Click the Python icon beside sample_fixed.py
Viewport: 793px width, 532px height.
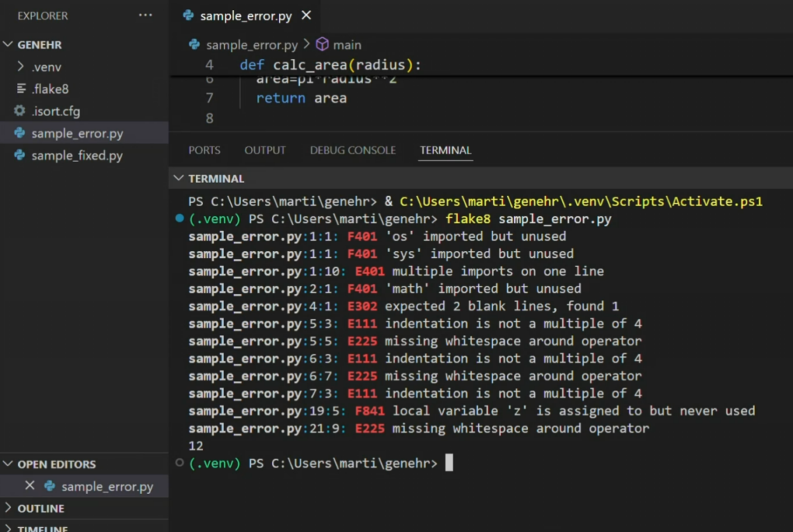pyautogui.click(x=19, y=155)
